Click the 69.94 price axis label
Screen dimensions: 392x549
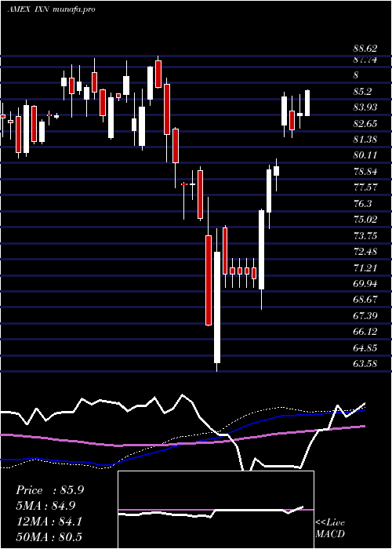click(x=365, y=284)
